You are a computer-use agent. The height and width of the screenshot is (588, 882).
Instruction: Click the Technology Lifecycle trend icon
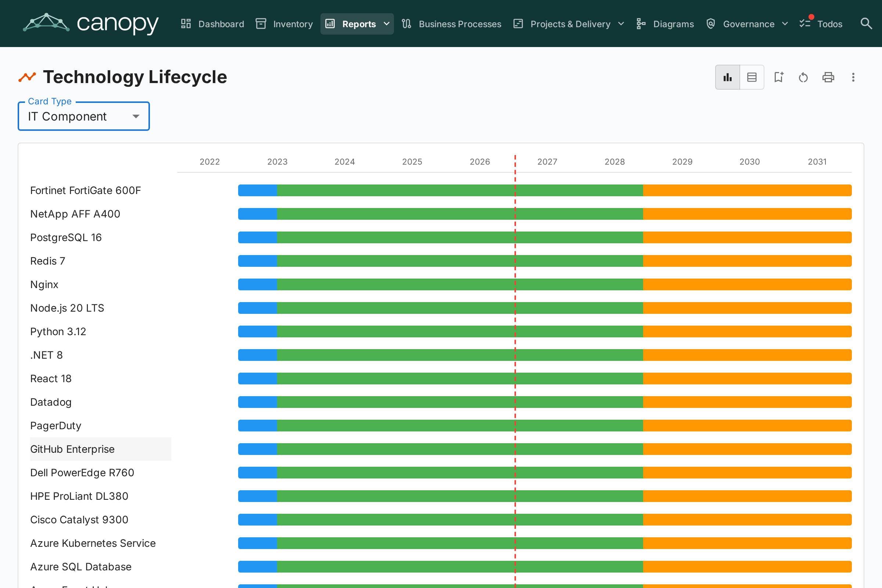pyautogui.click(x=27, y=77)
